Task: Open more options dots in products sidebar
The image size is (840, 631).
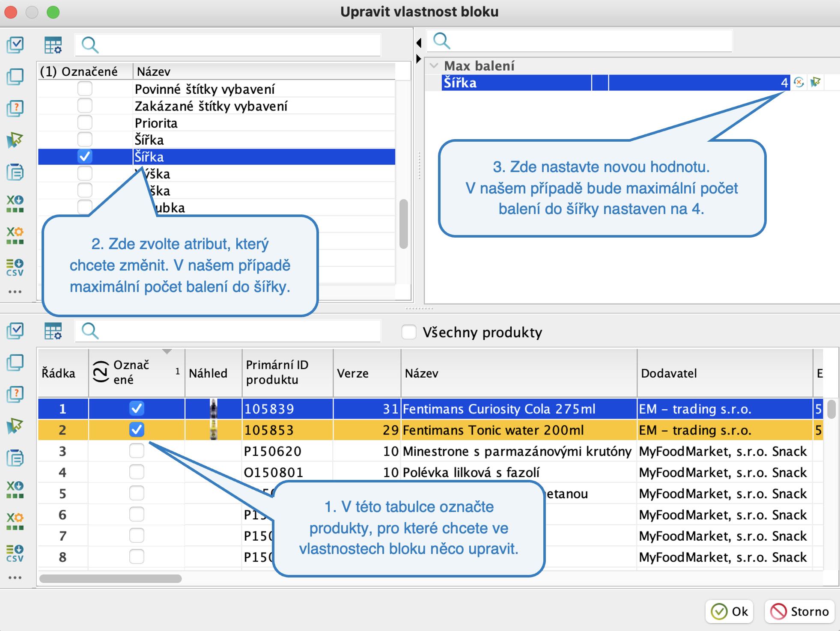Action: [15, 578]
